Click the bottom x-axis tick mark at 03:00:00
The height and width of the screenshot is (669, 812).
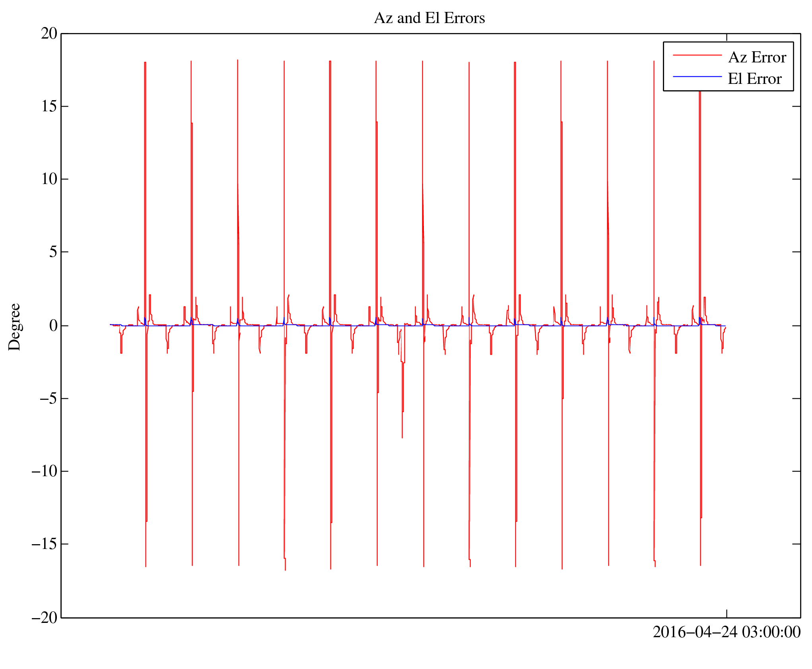(727, 613)
